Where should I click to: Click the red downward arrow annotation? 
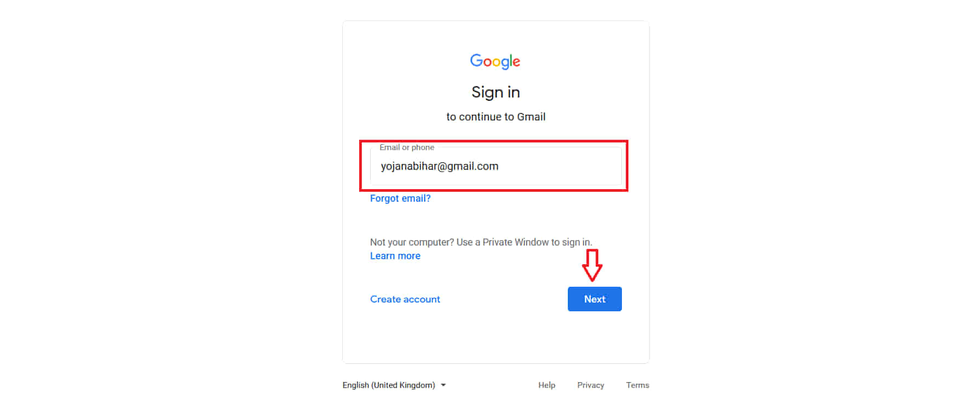click(592, 265)
